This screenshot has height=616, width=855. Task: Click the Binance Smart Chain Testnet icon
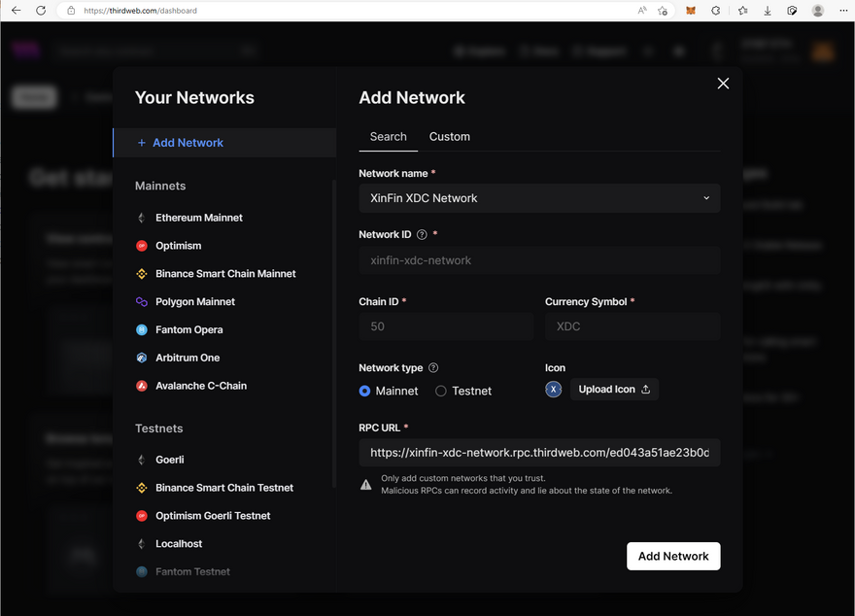[141, 488]
